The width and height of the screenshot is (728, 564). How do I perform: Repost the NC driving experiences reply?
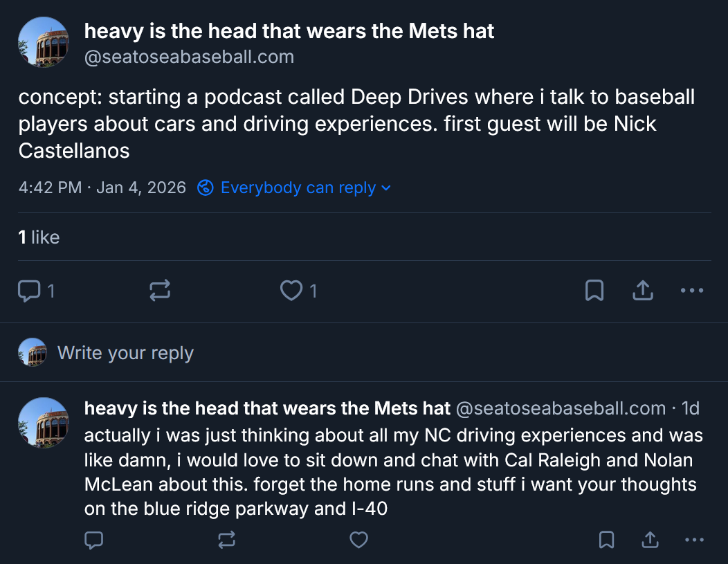[x=226, y=540]
